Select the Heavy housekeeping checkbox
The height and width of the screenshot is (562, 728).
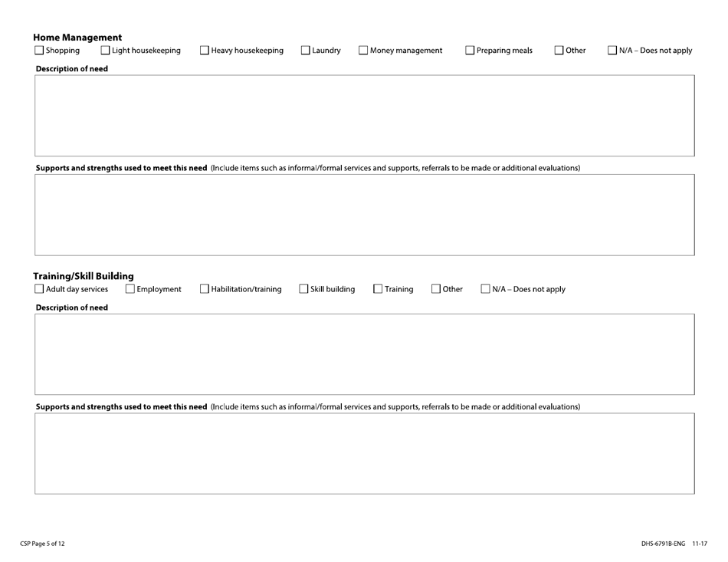pos(205,51)
